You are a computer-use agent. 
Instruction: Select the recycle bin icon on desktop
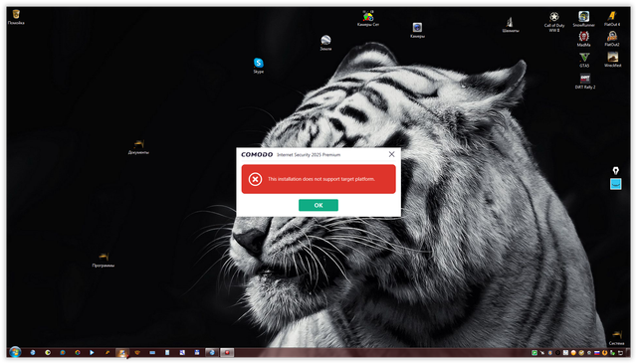coord(16,17)
